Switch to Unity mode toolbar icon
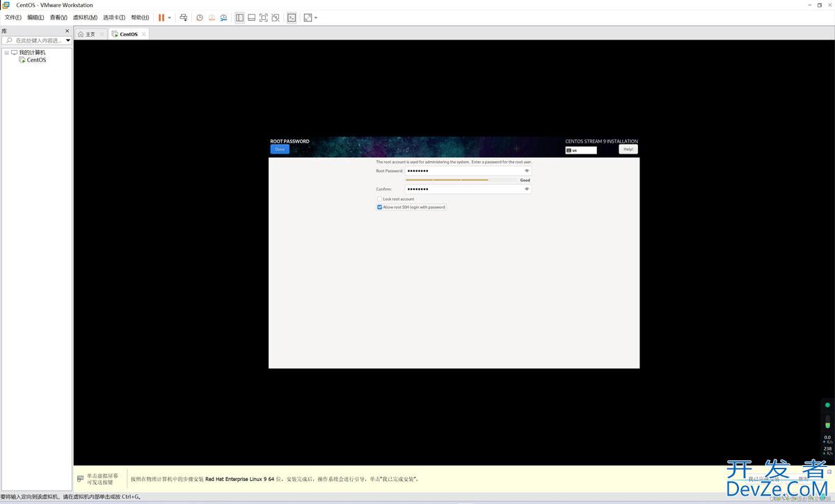The height and width of the screenshot is (504, 835). point(276,17)
